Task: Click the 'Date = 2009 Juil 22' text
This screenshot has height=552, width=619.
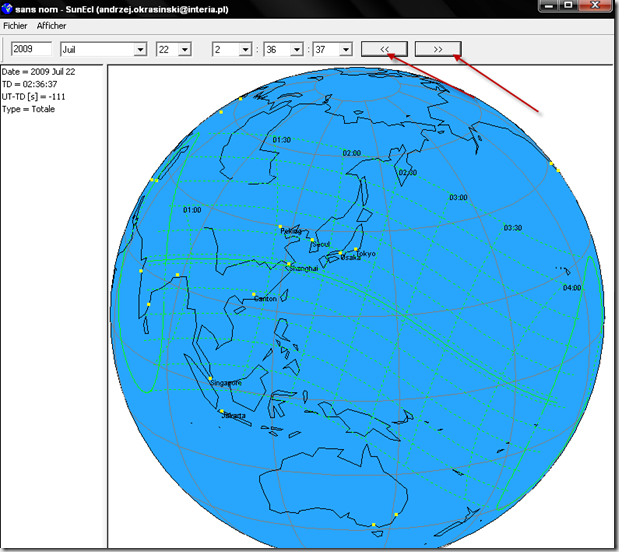Action: tap(38, 72)
